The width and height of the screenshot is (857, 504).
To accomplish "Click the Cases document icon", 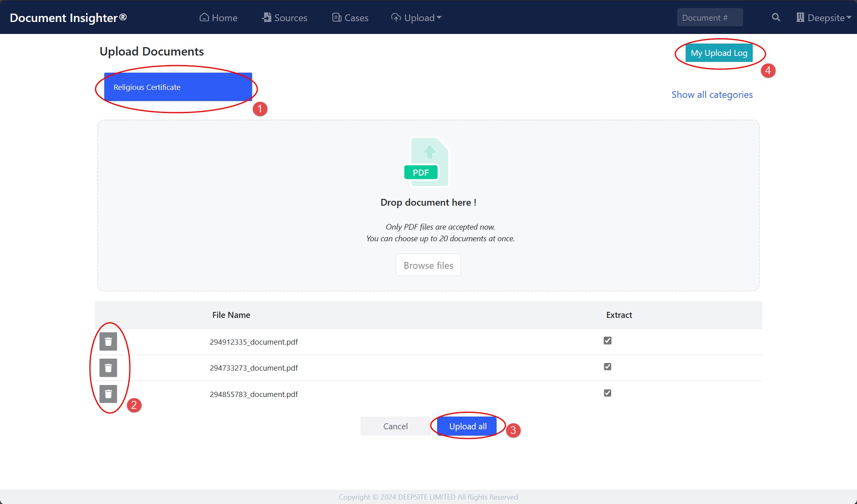I will (337, 18).
